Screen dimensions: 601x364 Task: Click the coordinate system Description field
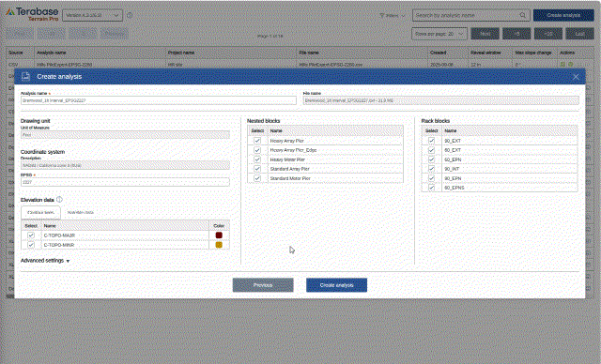[x=125, y=165]
